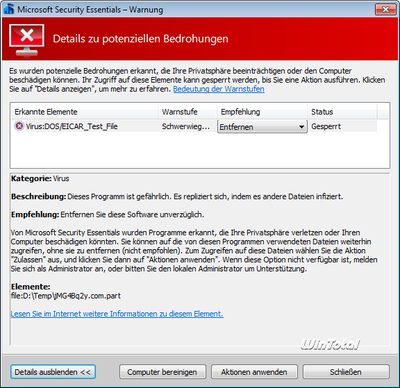This screenshot has height=388, width=400.
Task: Click the Computer bereinigen button
Action: pyautogui.click(x=162, y=372)
